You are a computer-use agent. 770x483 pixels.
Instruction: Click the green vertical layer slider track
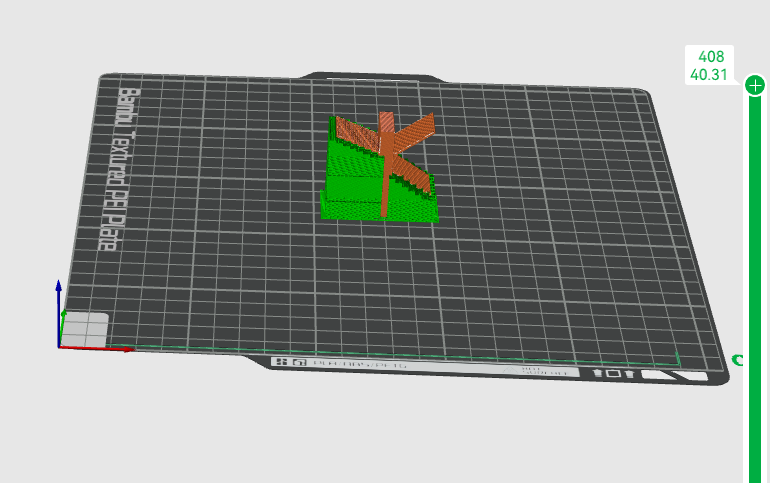click(x=755, y=289)
